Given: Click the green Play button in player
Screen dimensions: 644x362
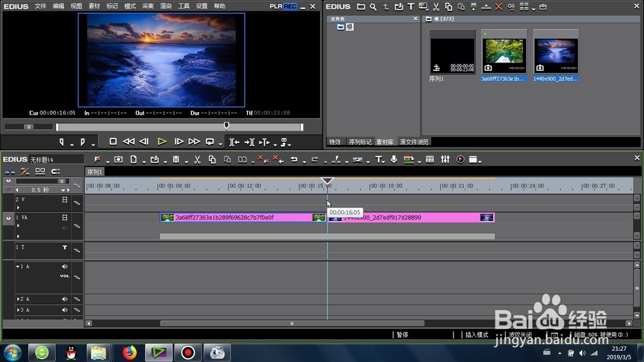Looking at the screenshot, I should (162, 142).
